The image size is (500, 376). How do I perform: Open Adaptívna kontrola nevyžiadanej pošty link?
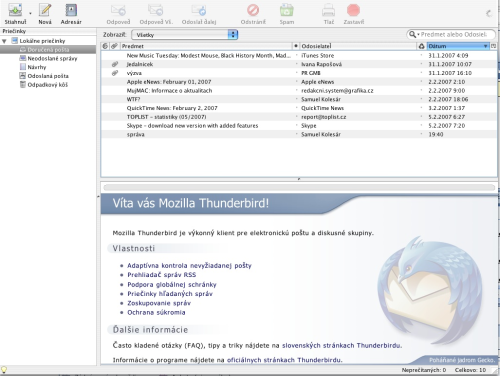click(x=189, y=266)
